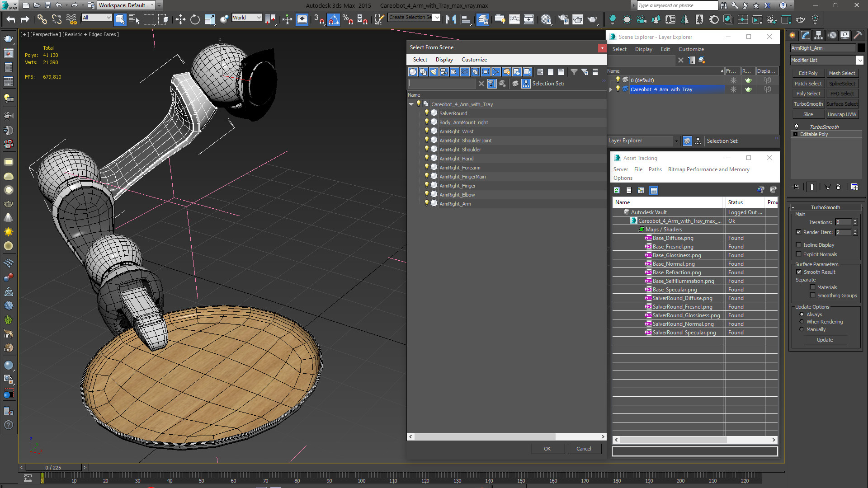Open the Workspace: Default dropdown

(x=126, y=5)
